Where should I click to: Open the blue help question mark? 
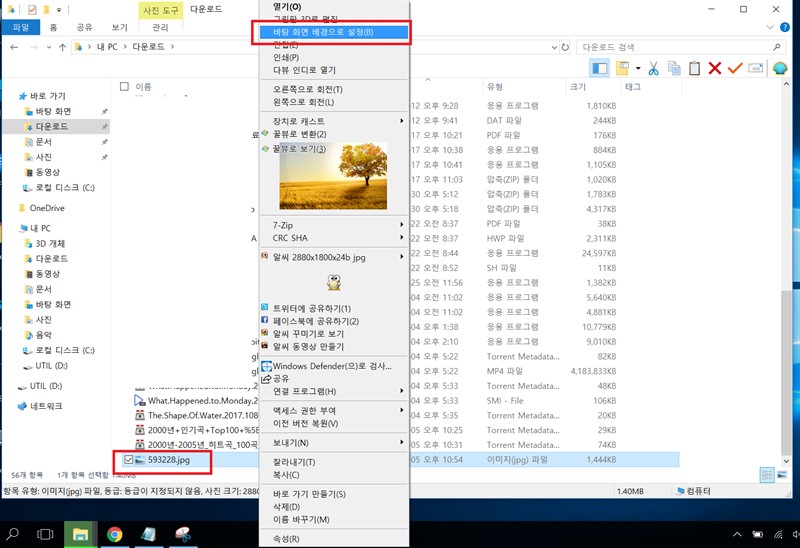pos(785,27)
